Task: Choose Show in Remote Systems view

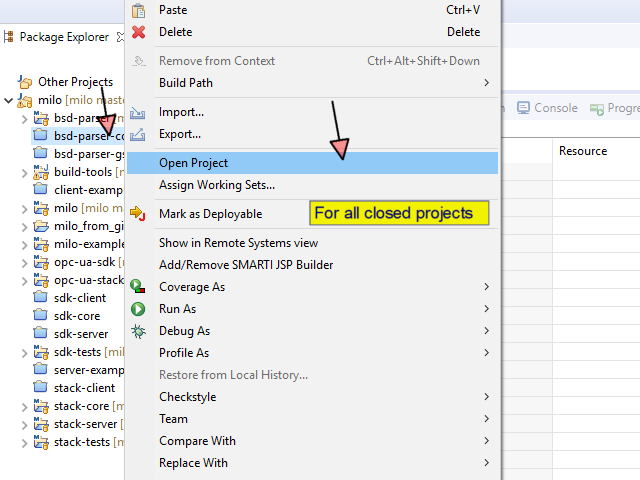Action: (312, 243)
